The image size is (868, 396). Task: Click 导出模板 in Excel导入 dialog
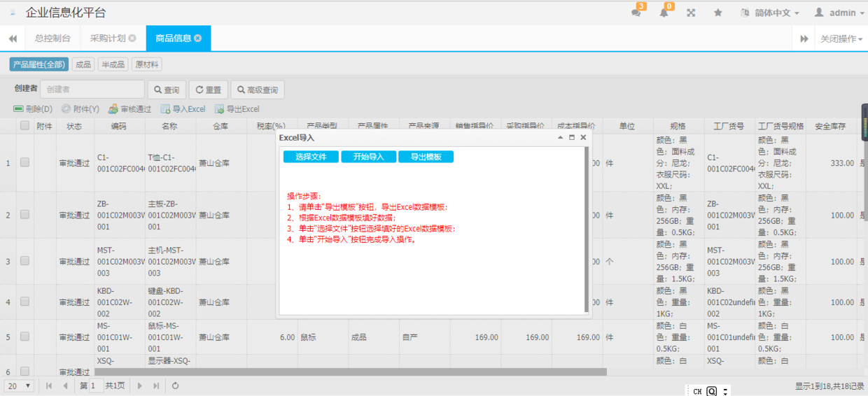point(426,157)
